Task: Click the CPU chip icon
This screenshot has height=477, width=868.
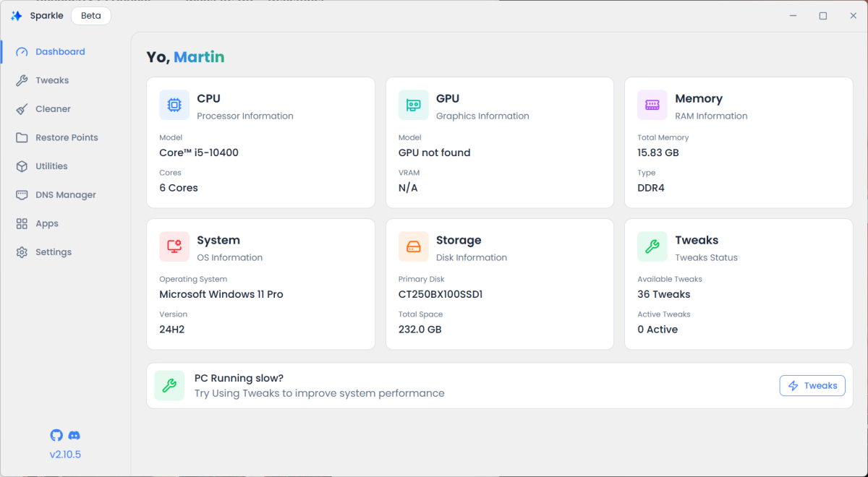Action: (x=174, y=106)
